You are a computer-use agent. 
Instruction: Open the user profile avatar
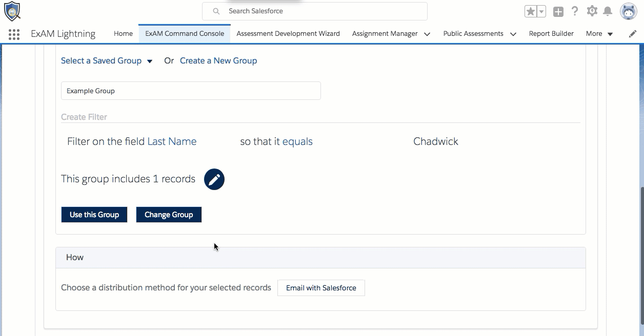tap(628, 11)
